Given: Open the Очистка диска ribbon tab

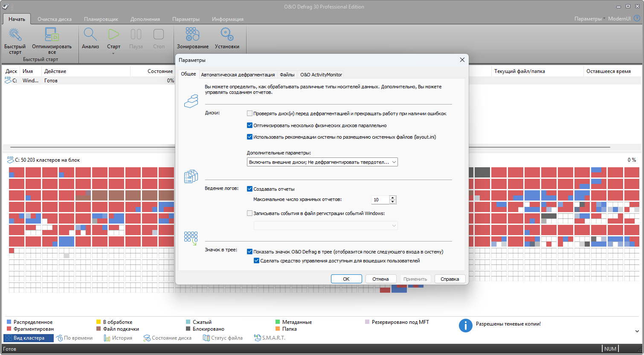Looking at the screenshot, I should pos(55,19).
